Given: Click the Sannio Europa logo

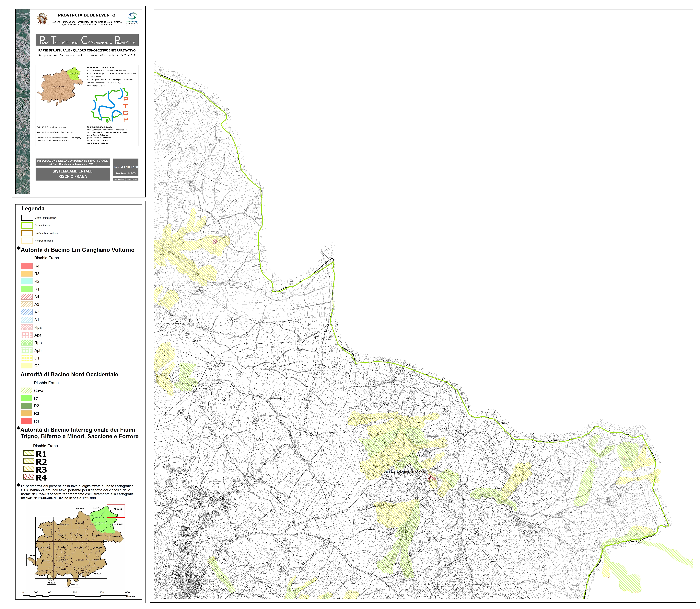Looking at the screenshot, I should pos(132,19).
